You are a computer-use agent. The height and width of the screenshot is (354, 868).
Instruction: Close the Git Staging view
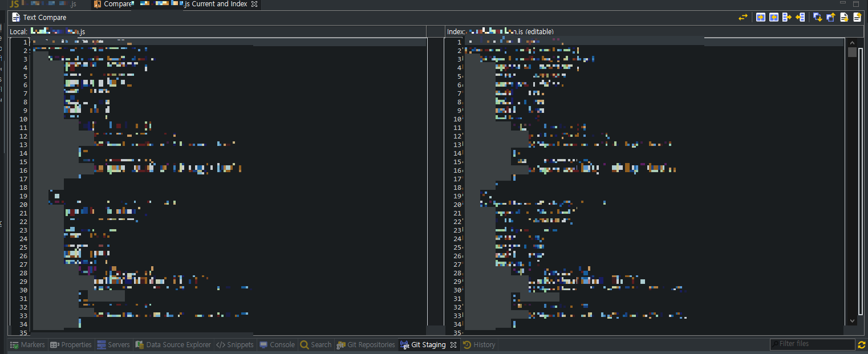pyautogui.click(x=453, y=344)
